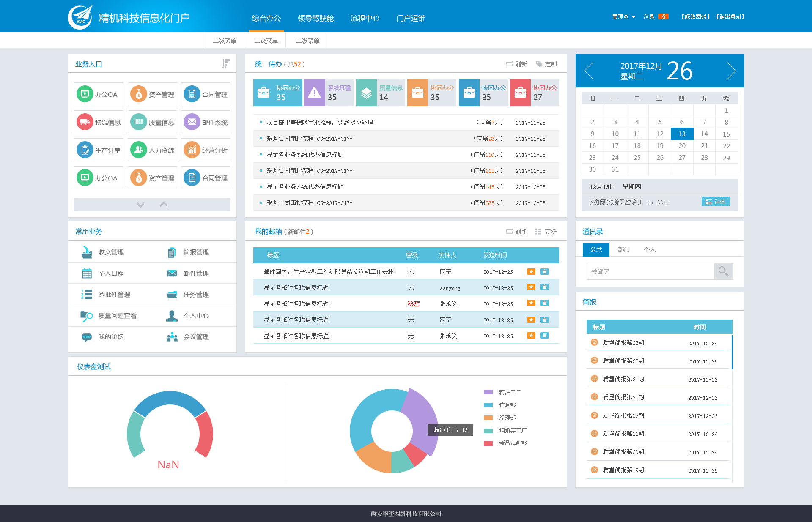Image resolution: width=812 pixels, height=522 pixels.
Task: Open 我的论坛 shortcut
Action: click(103, 337)
